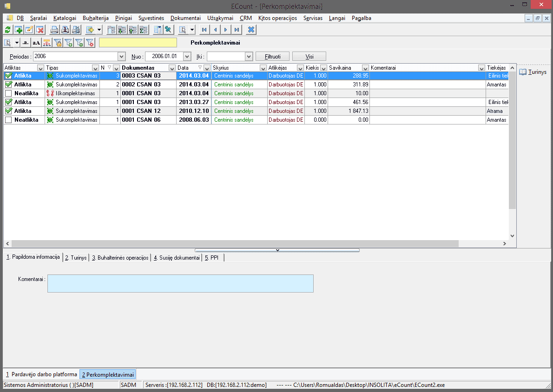Open the Buhalterija menu

tap(95, 18)
